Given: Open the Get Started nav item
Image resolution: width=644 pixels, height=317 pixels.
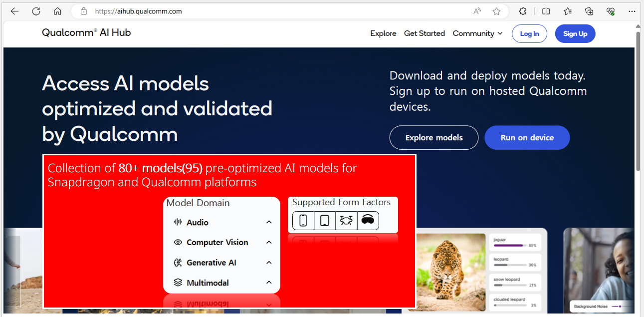Looking at the screenshot, I should 425,33.
